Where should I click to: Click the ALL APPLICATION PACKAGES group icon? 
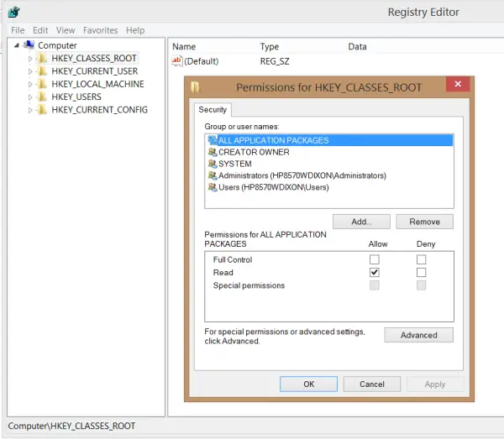[x=213, y=140]
